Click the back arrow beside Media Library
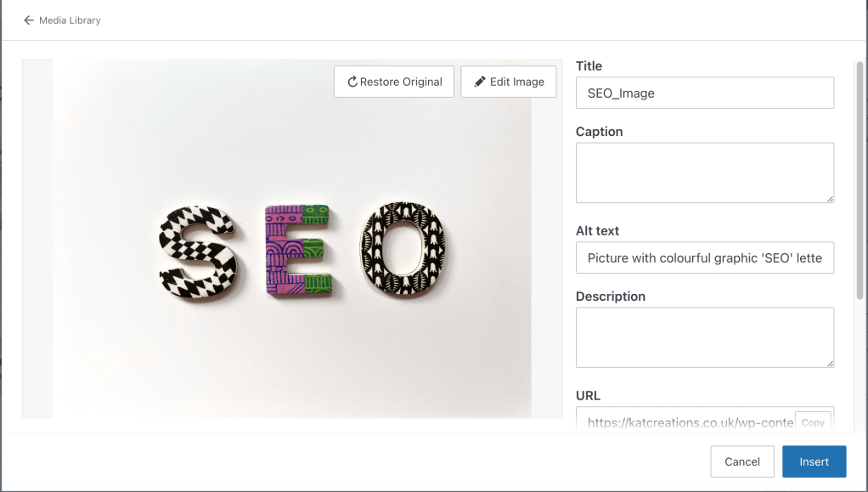 (x=29, y=20)
